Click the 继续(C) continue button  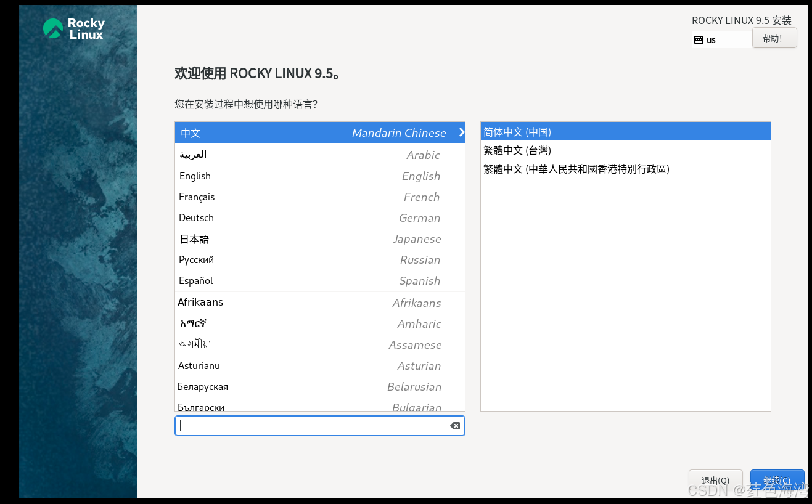point(777,481)
